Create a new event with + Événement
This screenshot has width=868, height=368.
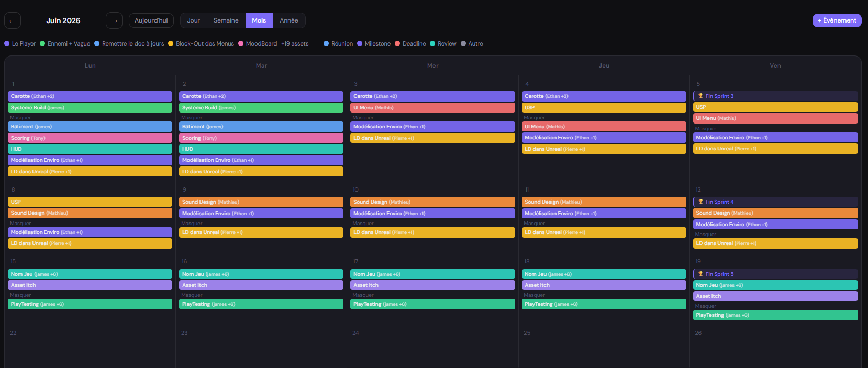[x=837, y=20]
